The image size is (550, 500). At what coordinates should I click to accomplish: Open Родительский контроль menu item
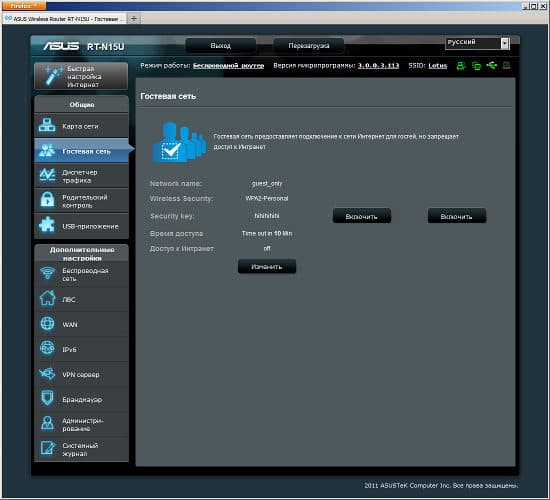(x=81, y=201)
